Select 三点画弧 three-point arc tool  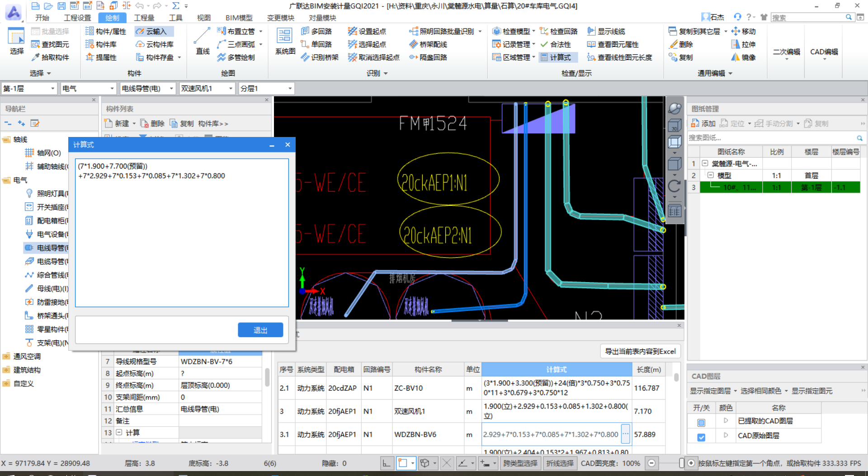[x=236, y=44]
